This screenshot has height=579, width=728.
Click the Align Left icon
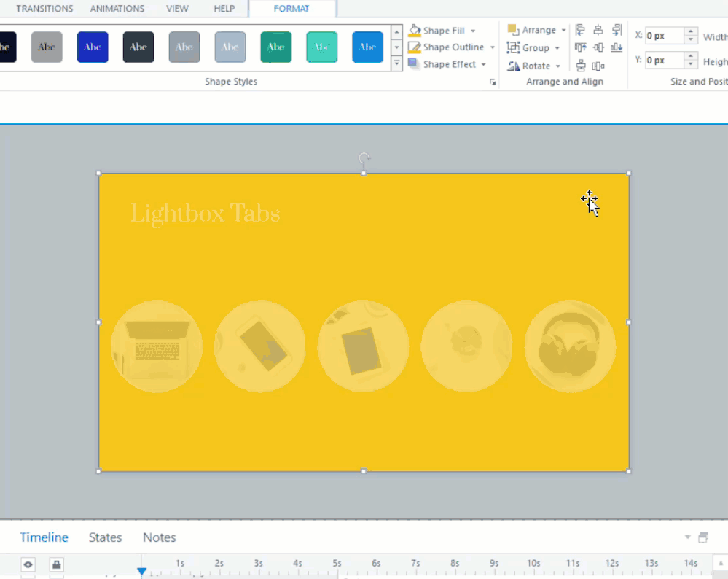coord(580,30)
